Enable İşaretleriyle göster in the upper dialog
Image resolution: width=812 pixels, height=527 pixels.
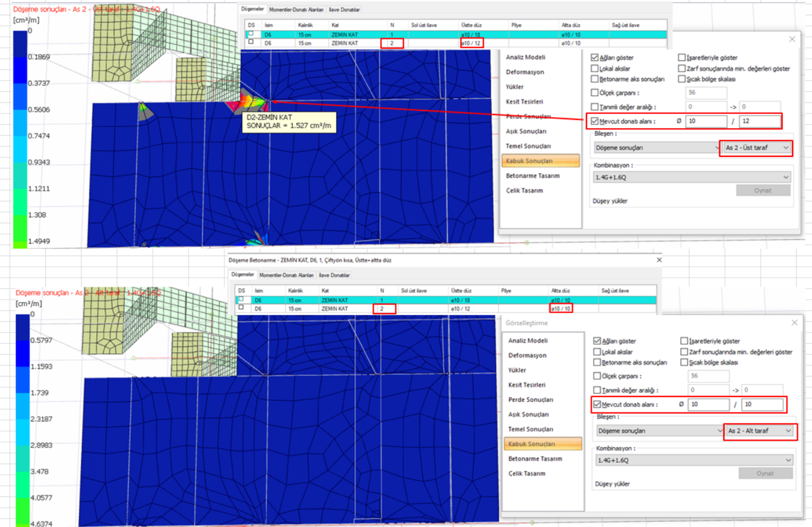(682, 57)
